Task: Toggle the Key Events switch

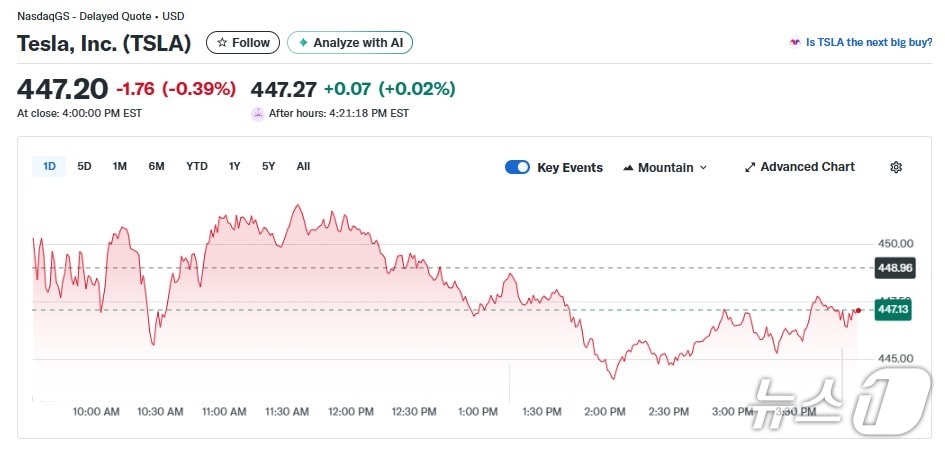Action: tap(517, 167)
